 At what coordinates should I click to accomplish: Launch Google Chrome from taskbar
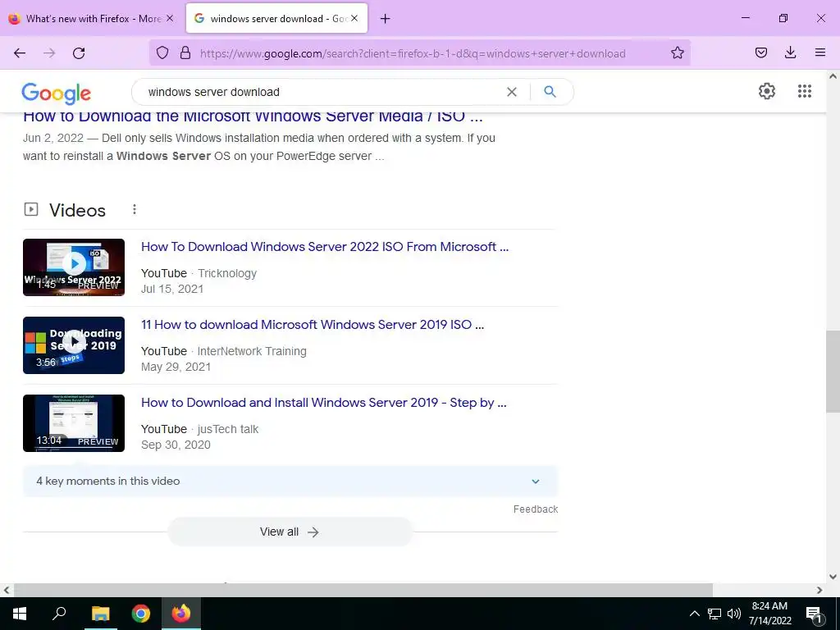point(141,614)
